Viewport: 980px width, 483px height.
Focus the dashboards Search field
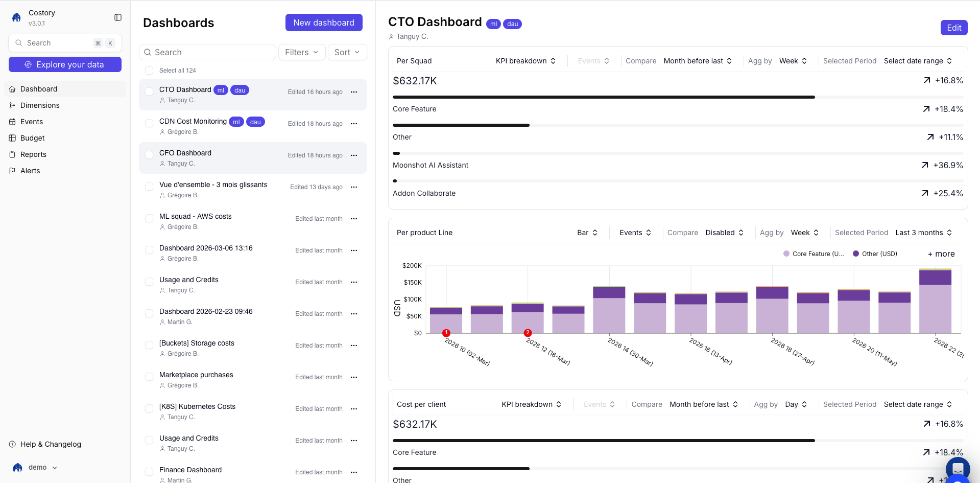(207, 52)
